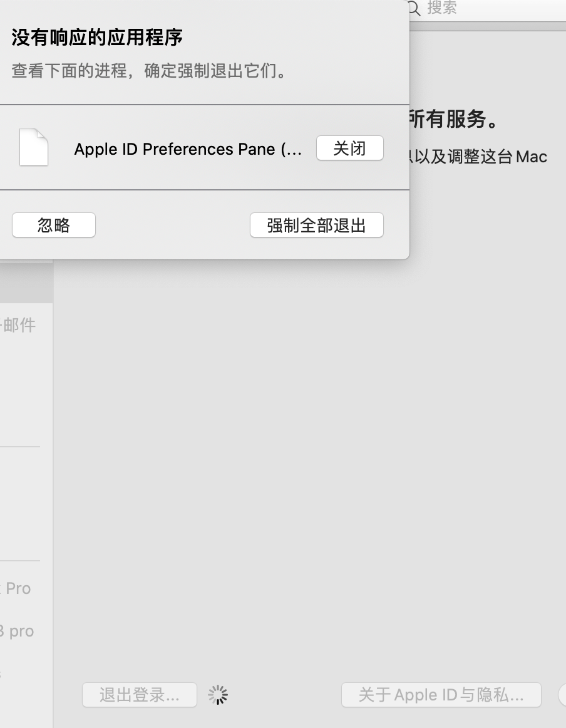Click the 退出登录... button
The image size is (566, 728).
140,695
